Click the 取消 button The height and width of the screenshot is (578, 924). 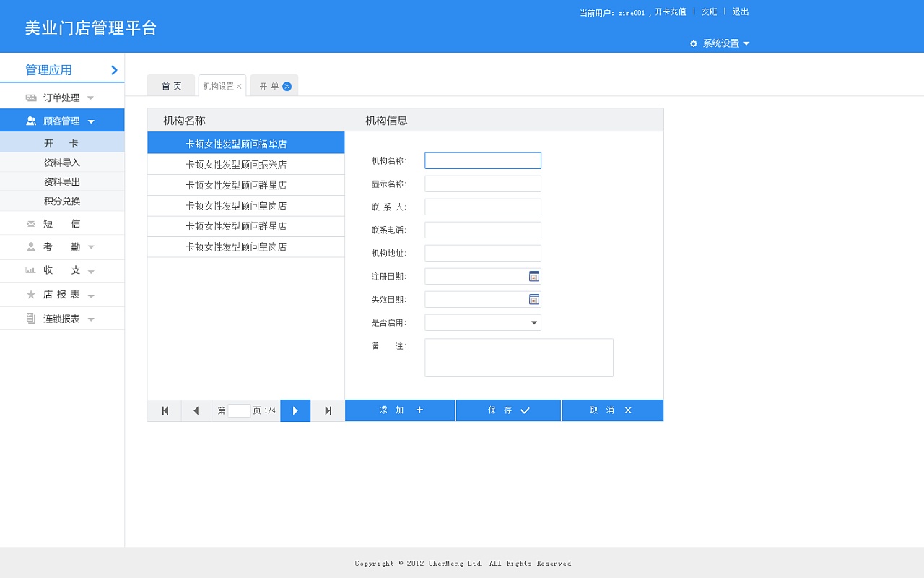click(x=612, y=410)
